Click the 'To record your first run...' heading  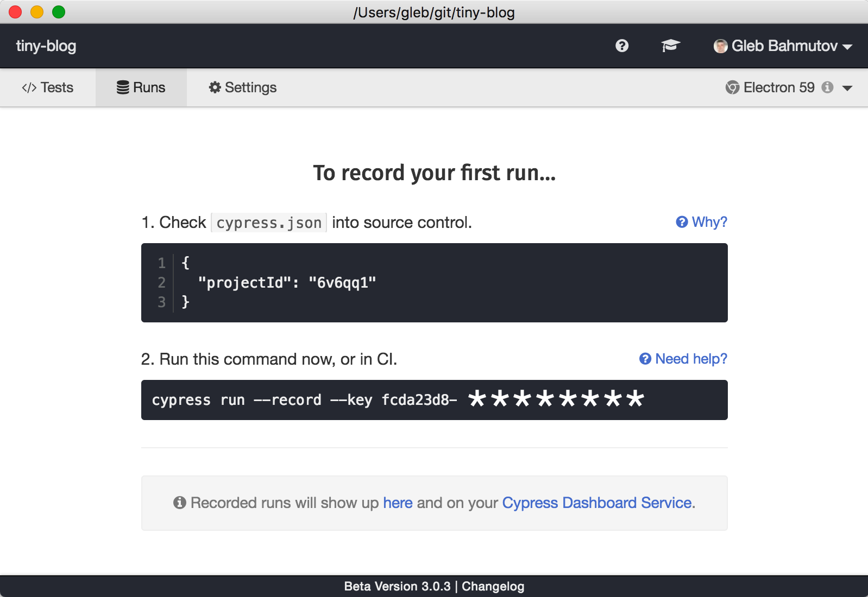(435, 173)
